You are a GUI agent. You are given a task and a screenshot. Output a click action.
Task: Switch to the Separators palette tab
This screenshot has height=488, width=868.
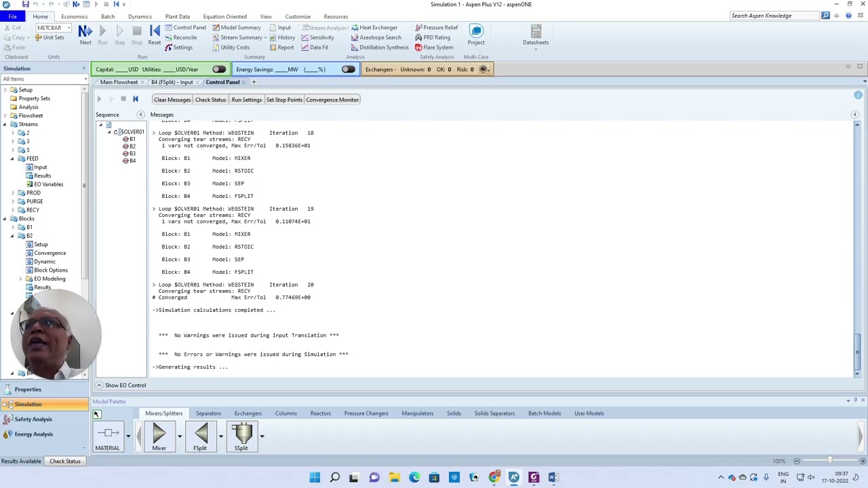coord(208,413)
